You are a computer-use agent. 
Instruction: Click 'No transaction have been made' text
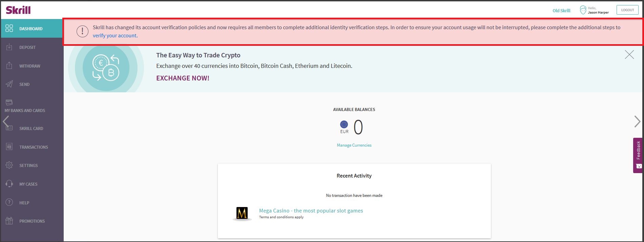click(x=354, y=196)
